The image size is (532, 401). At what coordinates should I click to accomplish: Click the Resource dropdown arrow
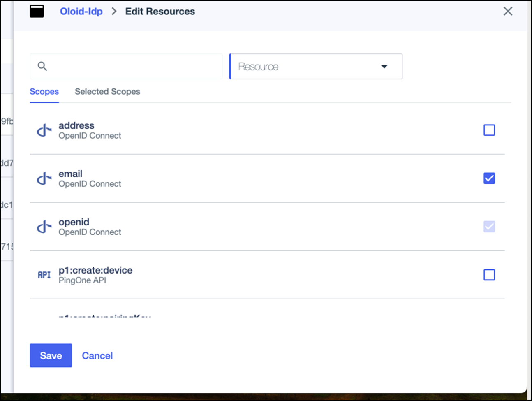[x=384, y=67]
